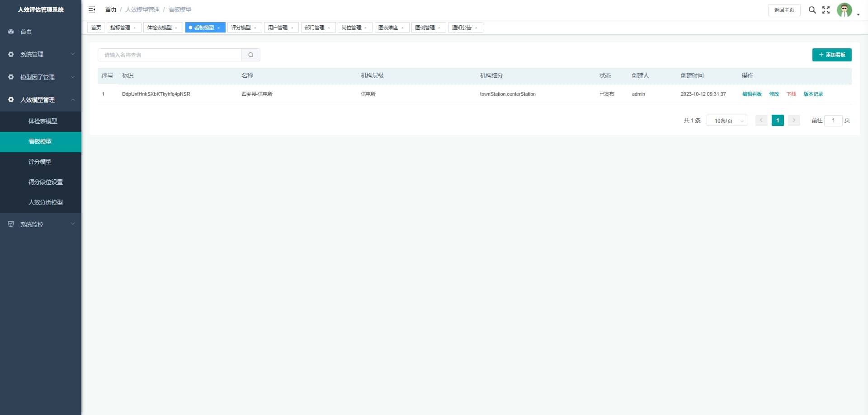The width and height of the screenshot is (868, 415).
Task: Toggle fullscreen mode icon
Action: point(826,10)
